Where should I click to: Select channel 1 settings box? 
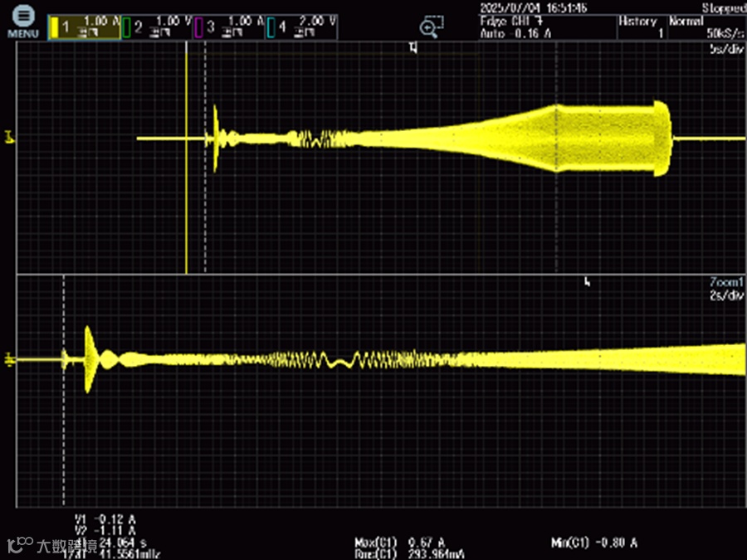point(85,27)
